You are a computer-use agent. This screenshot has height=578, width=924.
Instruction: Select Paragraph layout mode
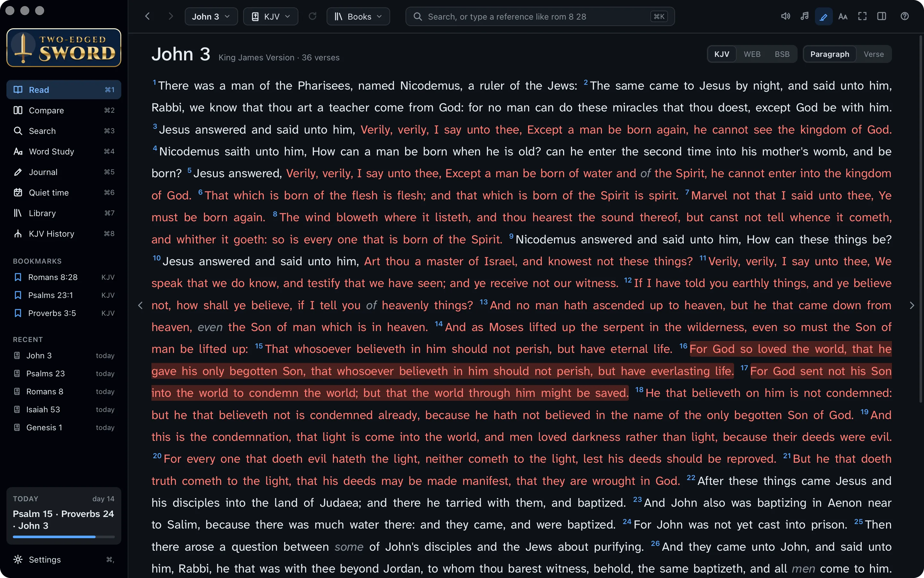tap(830, 54)
